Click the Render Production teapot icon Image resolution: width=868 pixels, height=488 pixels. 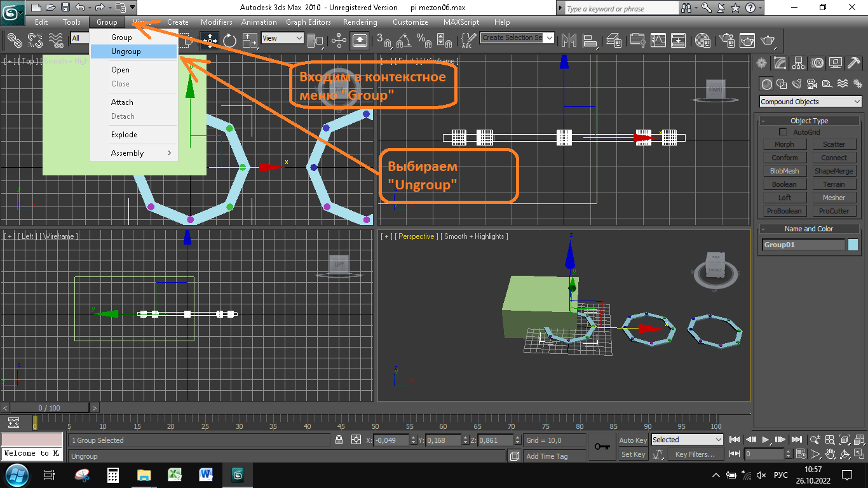click(768, 41)
